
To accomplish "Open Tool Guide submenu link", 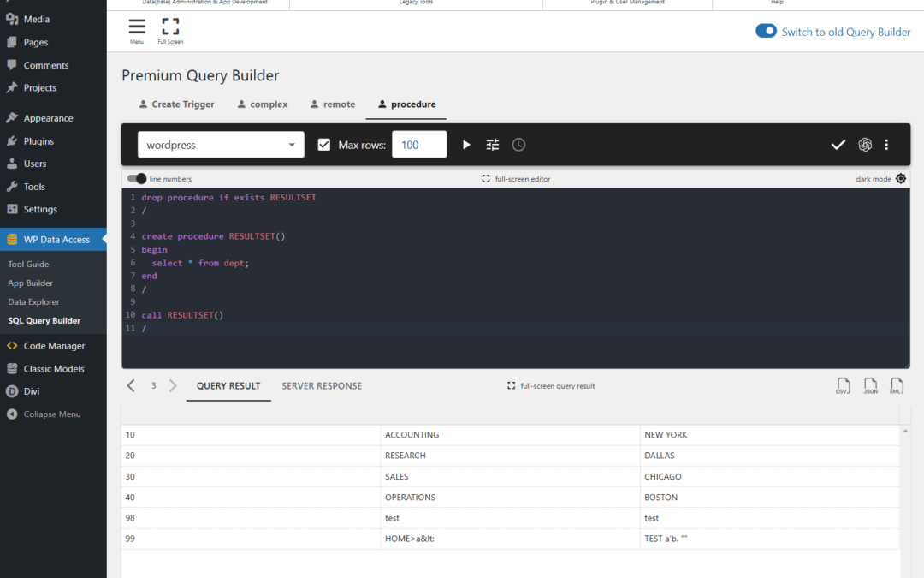I will [x=28, y=265].
